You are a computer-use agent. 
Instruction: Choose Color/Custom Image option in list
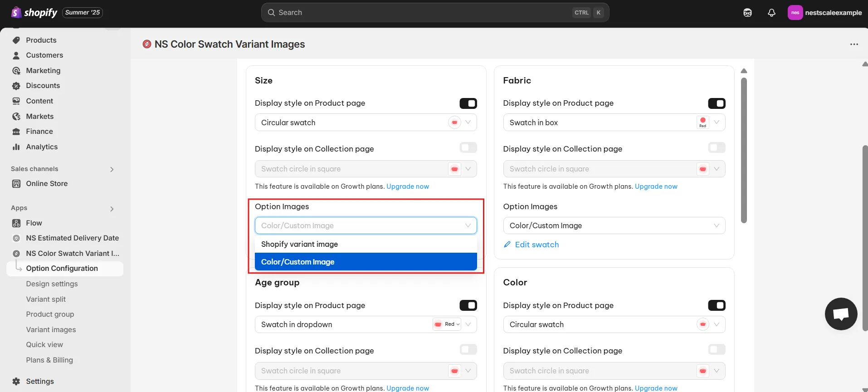(366, 262)
